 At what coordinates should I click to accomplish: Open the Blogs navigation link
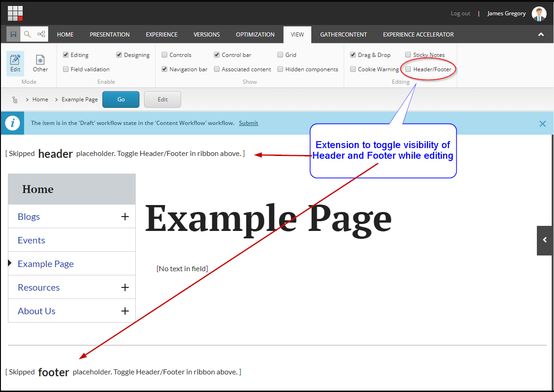click(29, 217)
